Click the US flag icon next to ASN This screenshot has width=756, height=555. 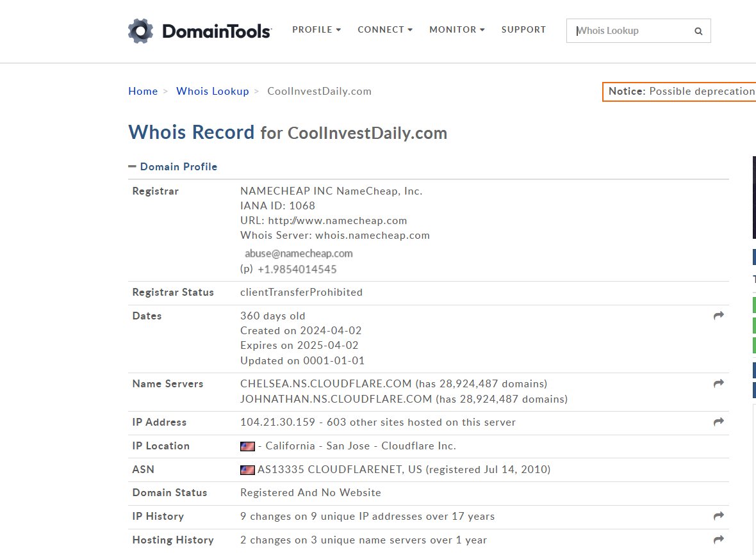coord(247,470)
